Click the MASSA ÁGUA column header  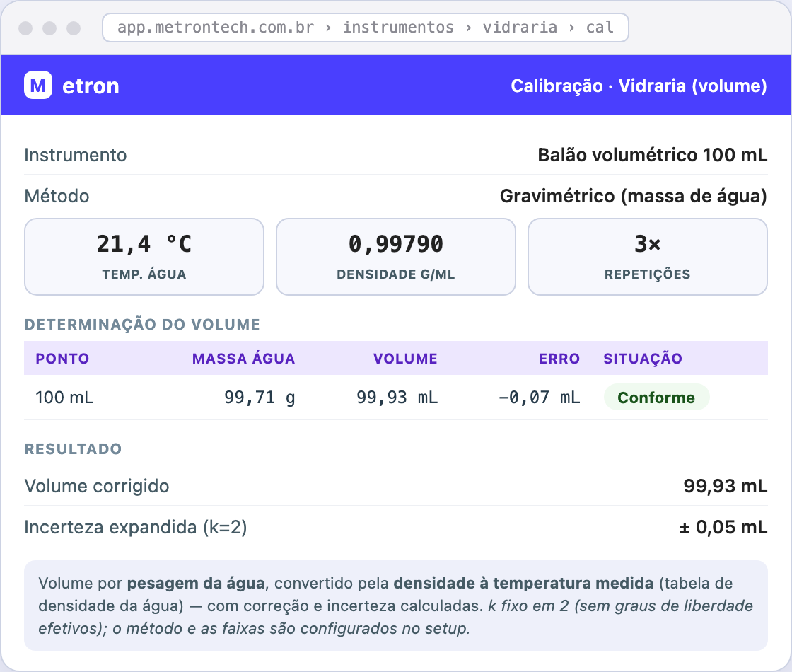tap(244, 359)
